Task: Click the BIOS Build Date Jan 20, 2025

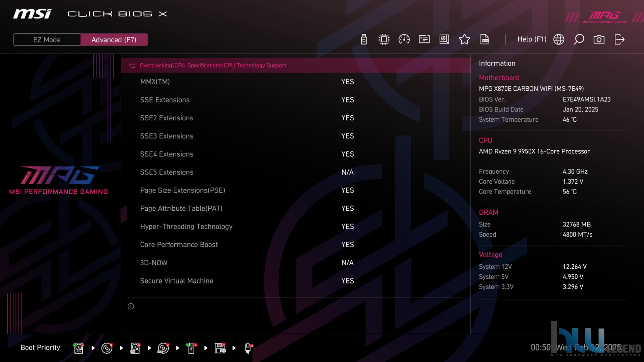Action: click(x=580, y=110)
